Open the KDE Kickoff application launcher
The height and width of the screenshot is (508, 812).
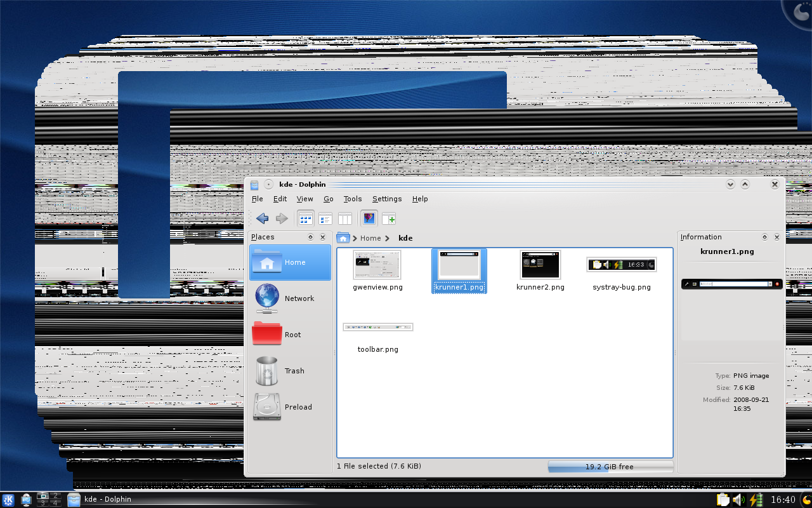point(9,499)
